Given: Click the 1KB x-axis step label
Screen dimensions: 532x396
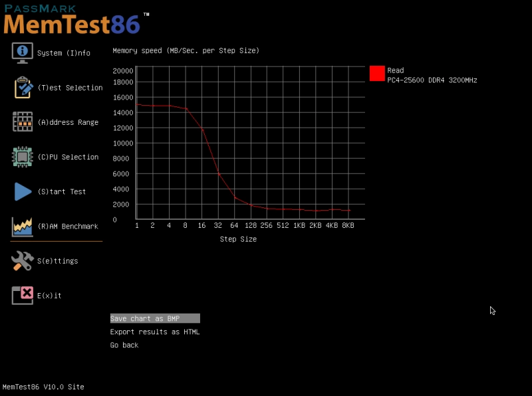Looking at the screenshot, I should pyautogui.click(x=299, y=225).
